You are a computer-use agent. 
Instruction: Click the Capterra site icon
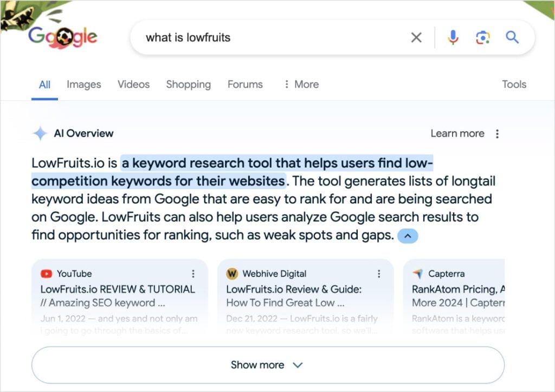coord(418,273)
